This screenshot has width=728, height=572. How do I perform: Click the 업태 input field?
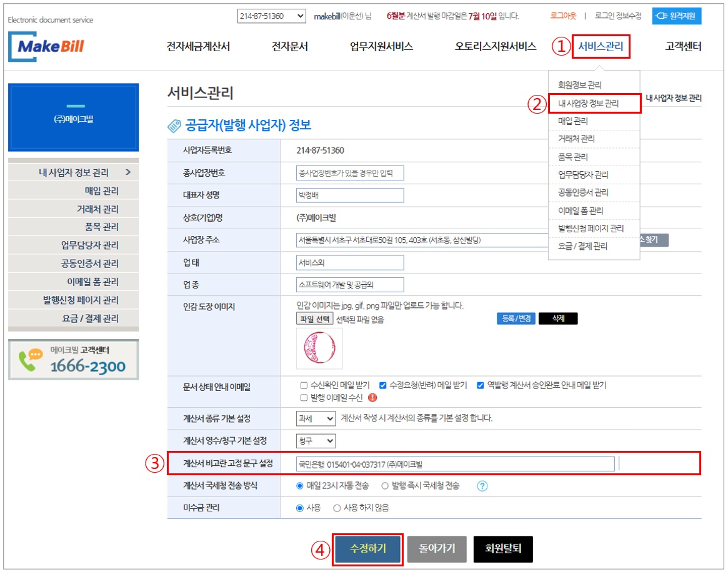(350, 262)
